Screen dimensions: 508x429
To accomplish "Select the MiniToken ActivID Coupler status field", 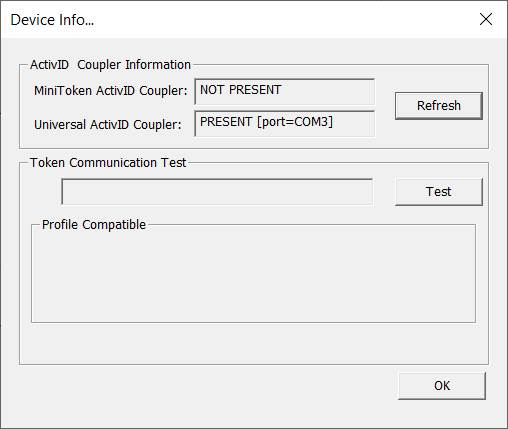I will click(285, 92).
